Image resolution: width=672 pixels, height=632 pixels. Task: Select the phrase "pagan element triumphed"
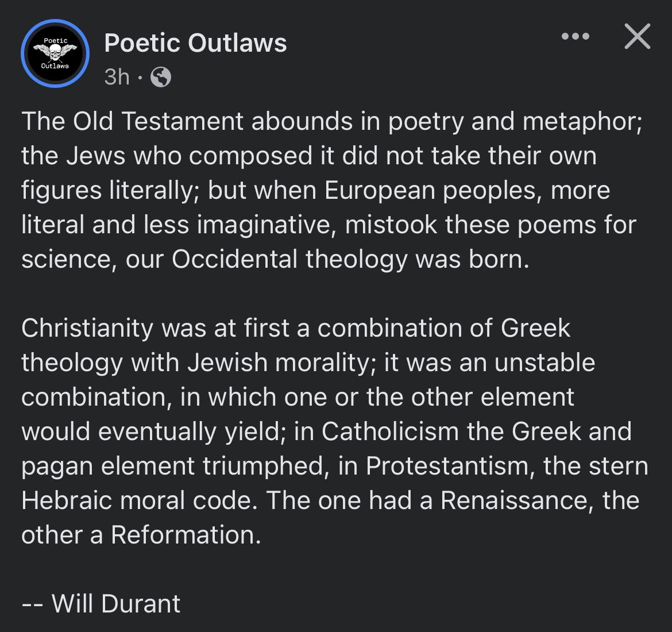(173, 466)
